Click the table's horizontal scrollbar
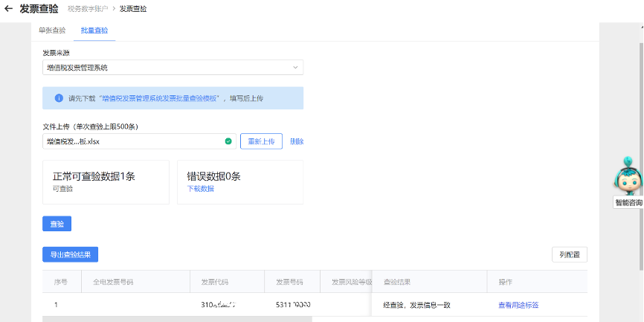 [x=177, y=319]
